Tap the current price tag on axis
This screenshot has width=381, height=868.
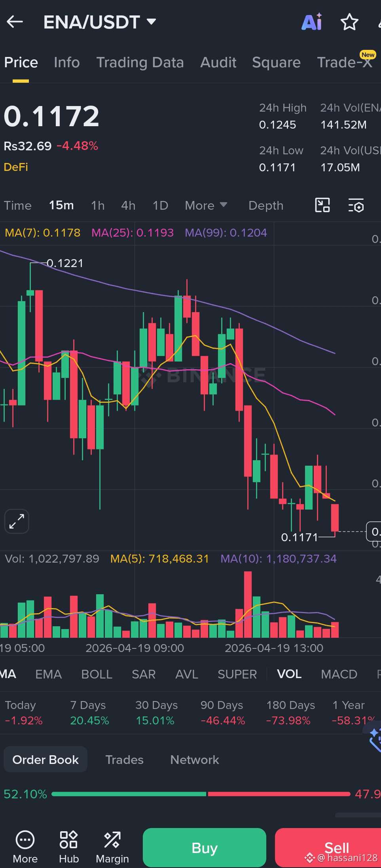[x=374, y=531]
